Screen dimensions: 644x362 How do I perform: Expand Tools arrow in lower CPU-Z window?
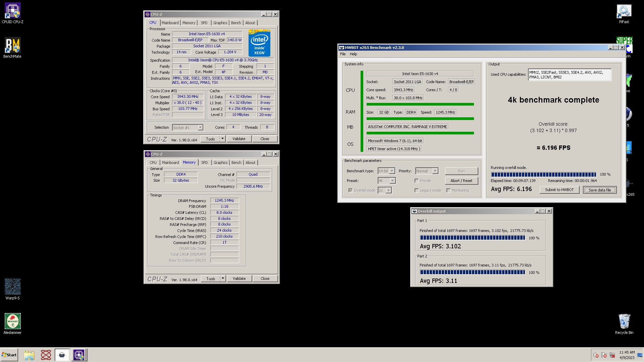pyautogui.click(x=223, y=279)
